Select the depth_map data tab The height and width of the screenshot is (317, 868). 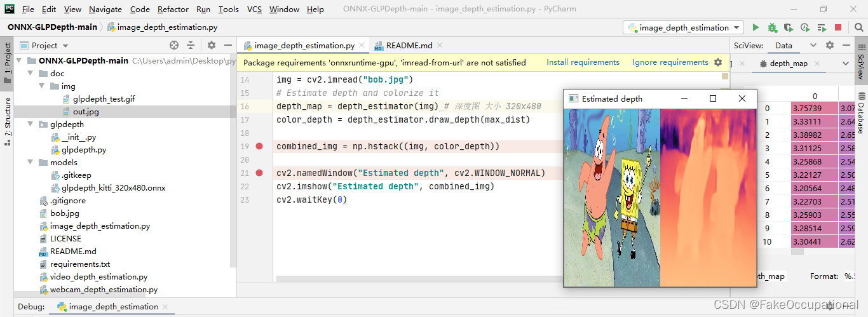pos(788,64)
